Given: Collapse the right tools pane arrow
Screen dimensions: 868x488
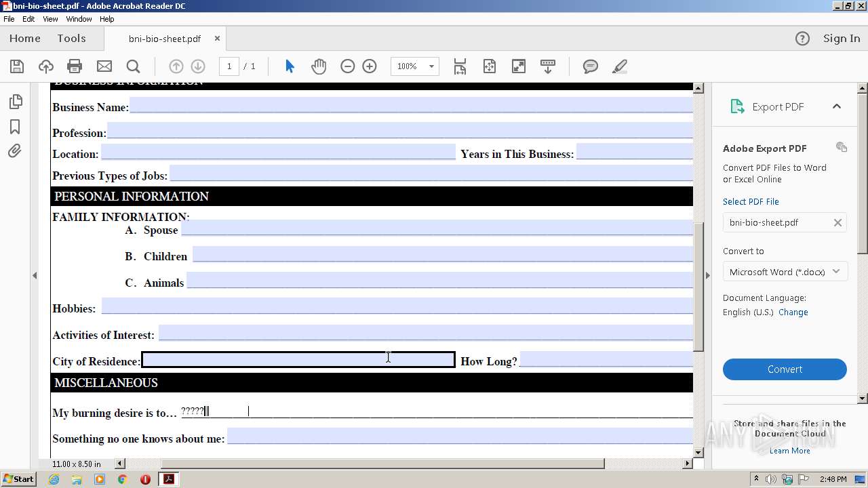Looking at the screenshot, I should click(x=707, y=275).
